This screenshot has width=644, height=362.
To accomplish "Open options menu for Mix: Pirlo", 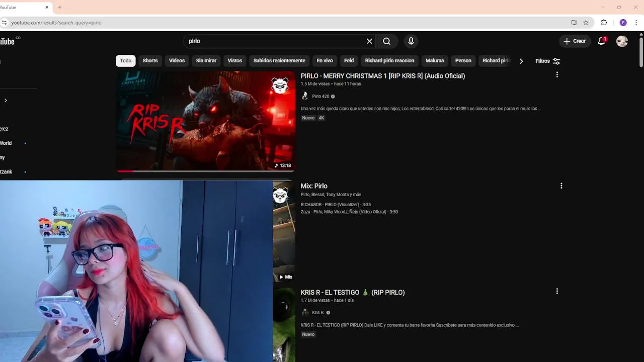I will 561,186.
